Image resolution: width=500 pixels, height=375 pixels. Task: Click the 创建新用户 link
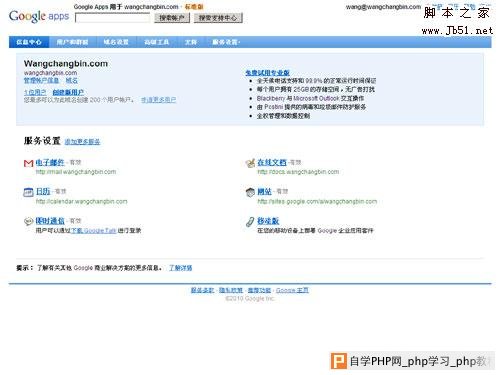point(68,92)
